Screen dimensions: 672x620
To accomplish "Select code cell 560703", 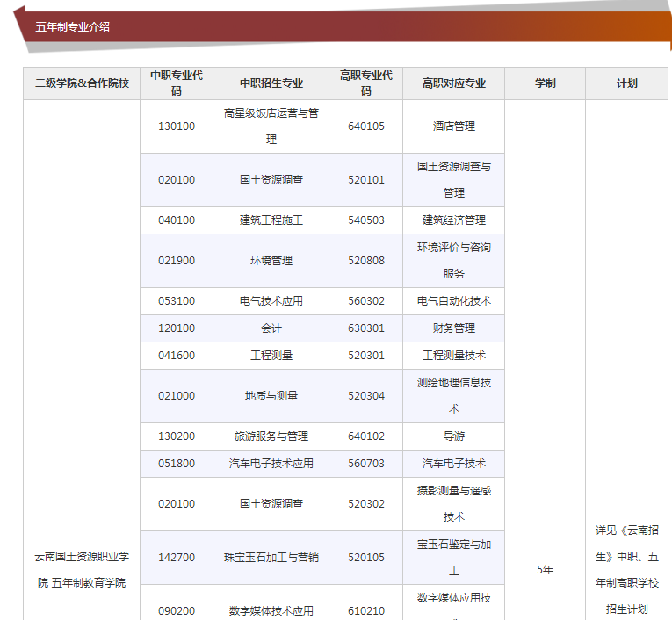I will tap(366, 464).
